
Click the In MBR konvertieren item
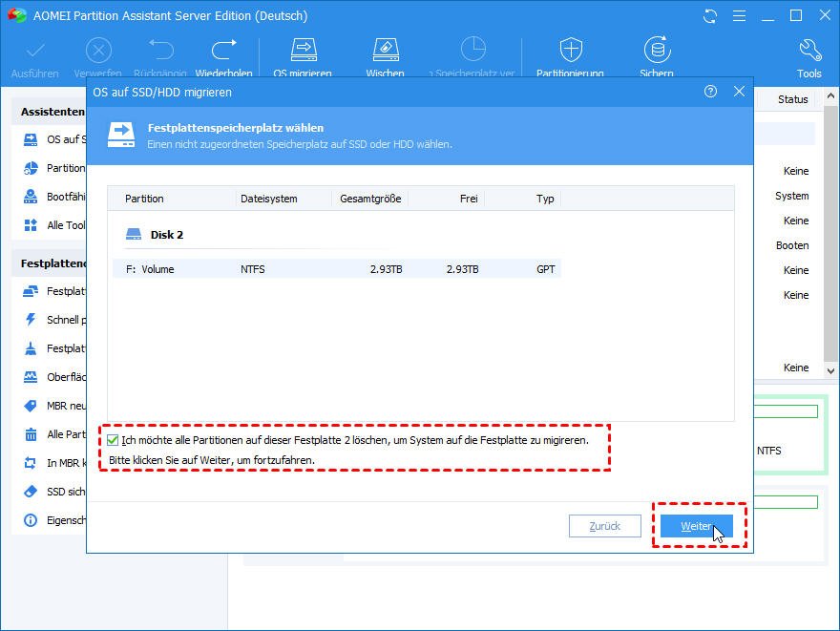pos(54,463)
